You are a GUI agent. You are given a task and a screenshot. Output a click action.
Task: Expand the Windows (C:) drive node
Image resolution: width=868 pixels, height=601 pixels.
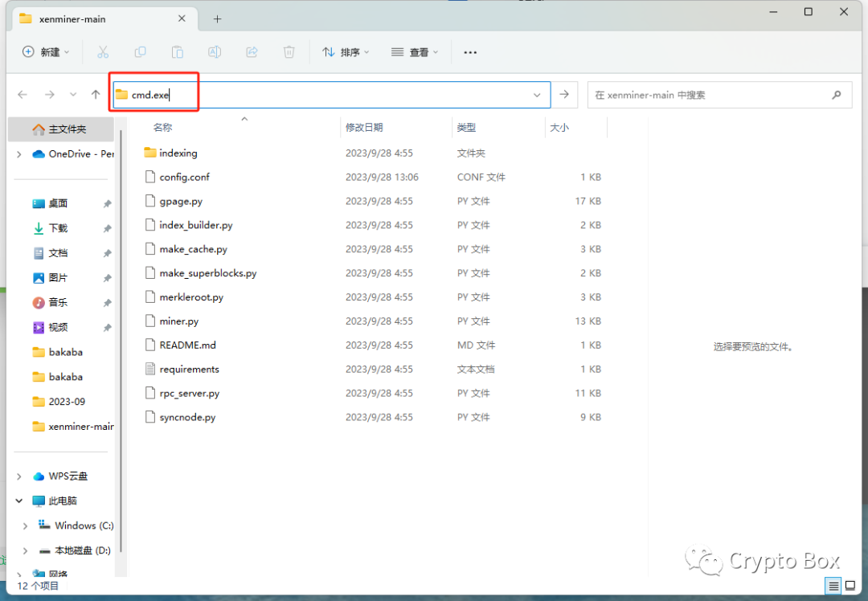[25, 525]
